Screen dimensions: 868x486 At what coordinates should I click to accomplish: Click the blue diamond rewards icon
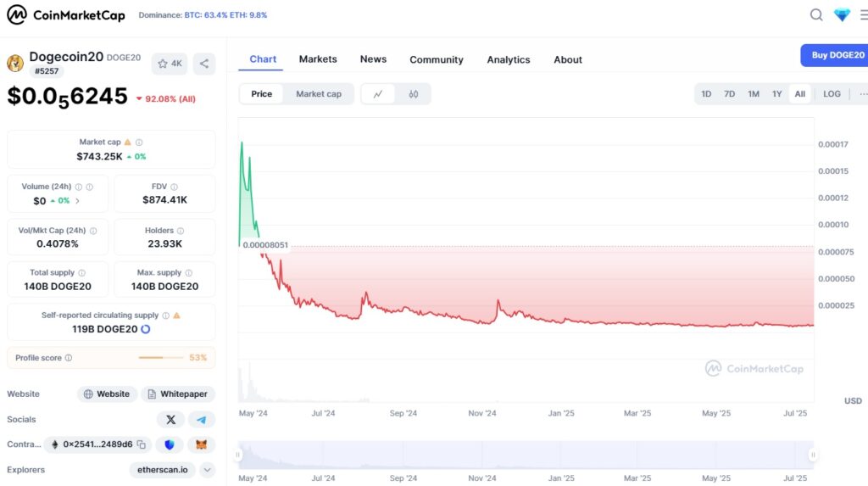tap(842, 14)
